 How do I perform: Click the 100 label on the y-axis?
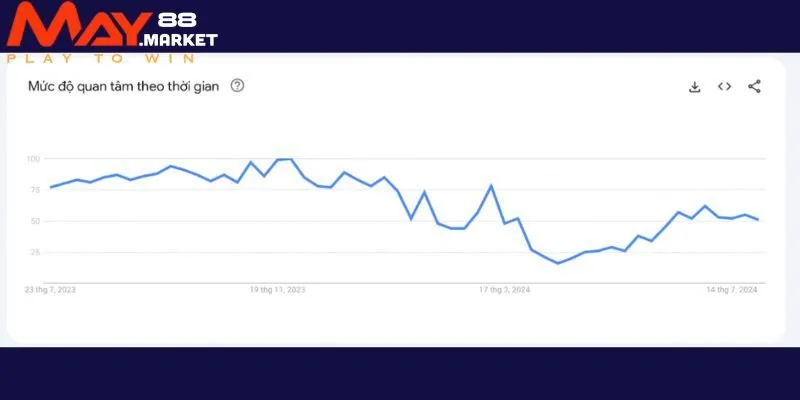coord(33,159)
